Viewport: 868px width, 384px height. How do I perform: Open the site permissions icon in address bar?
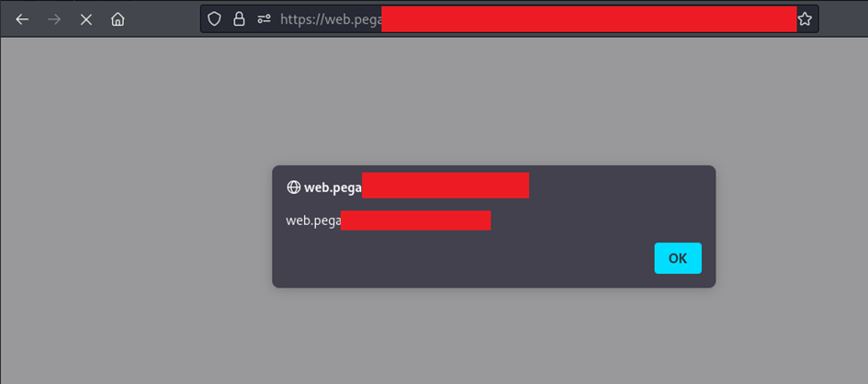pyautogui.click(x=264, y=19)
